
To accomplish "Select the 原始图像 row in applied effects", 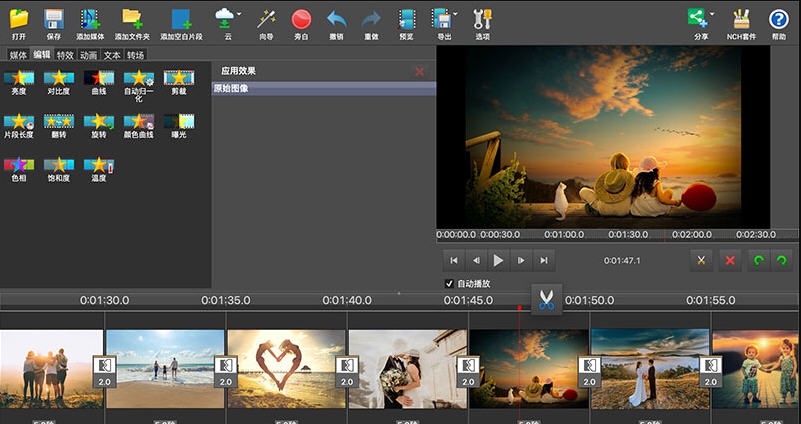I will pyautogui.click(x=324, y=88).
